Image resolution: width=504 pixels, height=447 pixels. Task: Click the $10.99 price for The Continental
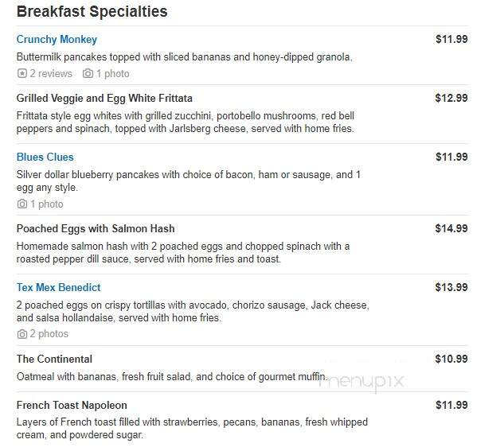tap(451, 359)
